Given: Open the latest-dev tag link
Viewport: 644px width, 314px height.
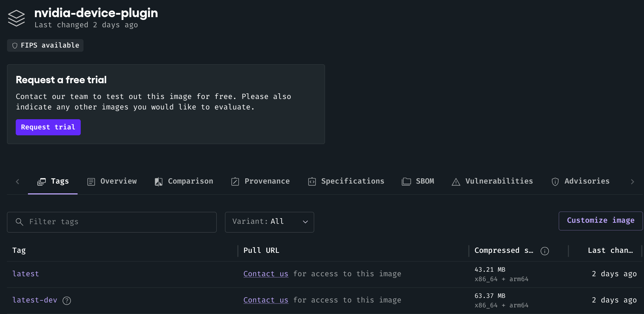Looking at the screenshot, I should pyautogui.click(x=35, y=300).
